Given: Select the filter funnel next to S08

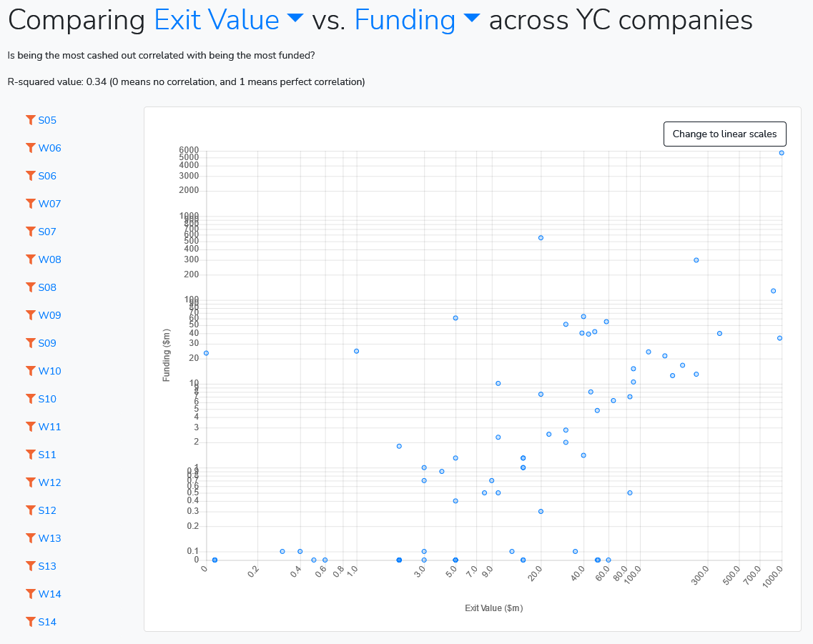Looking at the screenshot, I should [x=30, y=287].
